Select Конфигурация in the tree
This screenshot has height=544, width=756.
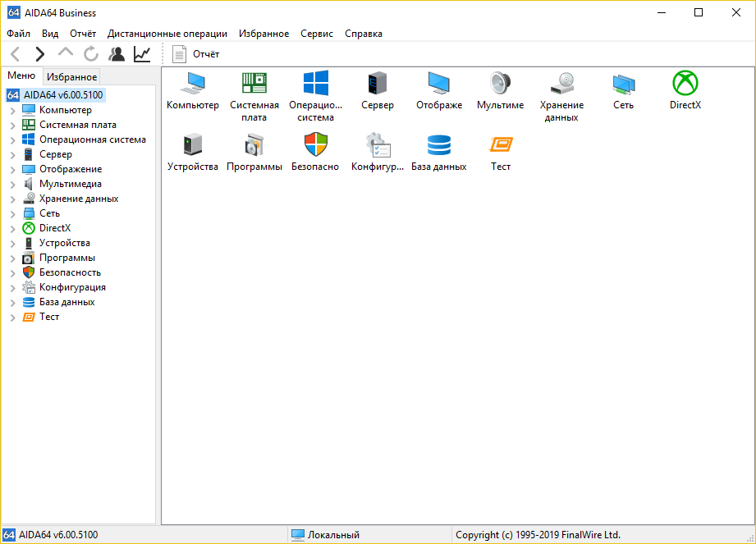click(x=72, y=287)
